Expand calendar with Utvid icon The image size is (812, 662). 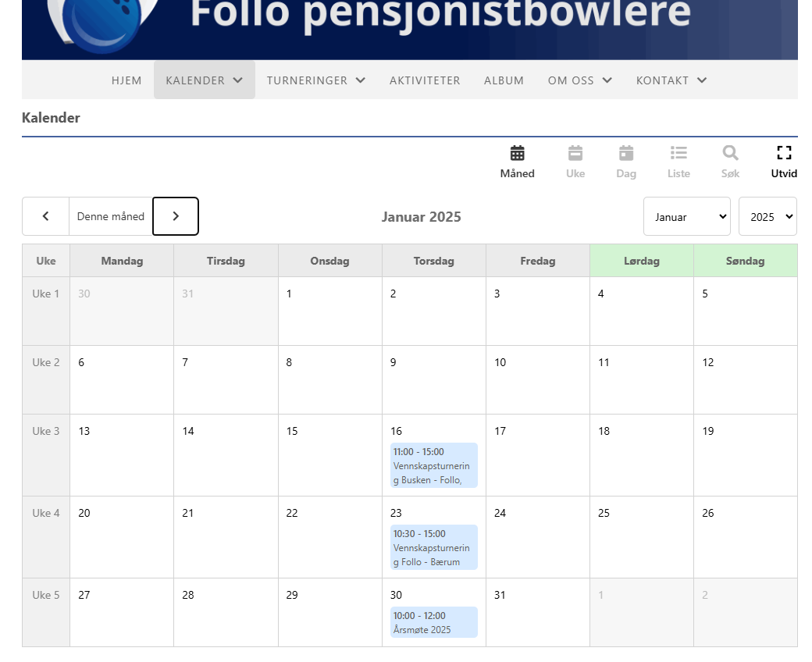pyautogui.click(x=784, y=162)
